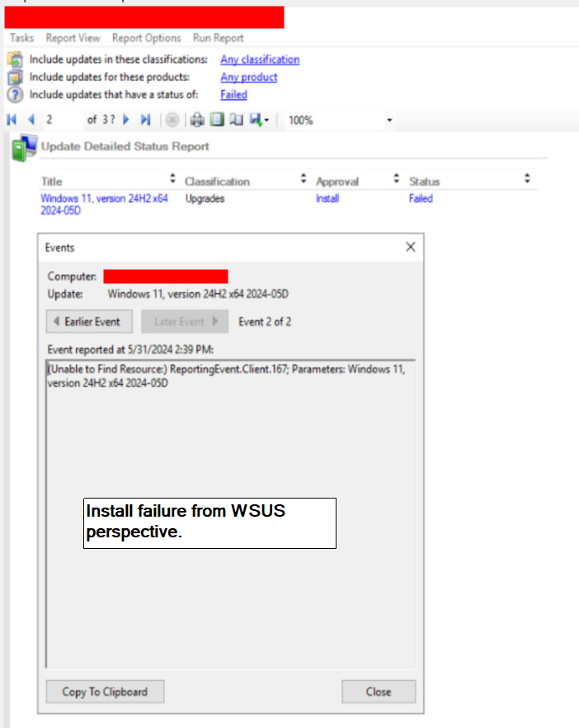This screenshot has height=728, width=579.
Task: Open page setup icon
Action: point(236,120)
